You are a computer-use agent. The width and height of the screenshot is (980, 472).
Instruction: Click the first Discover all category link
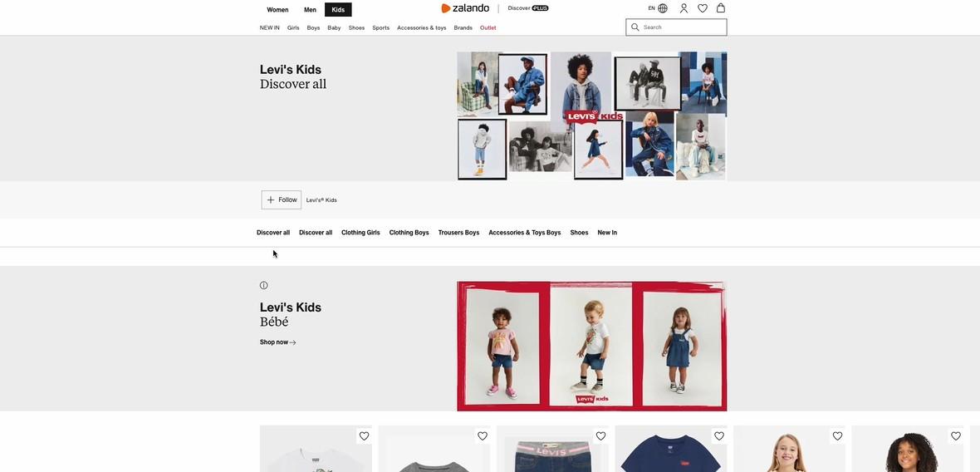273,233
